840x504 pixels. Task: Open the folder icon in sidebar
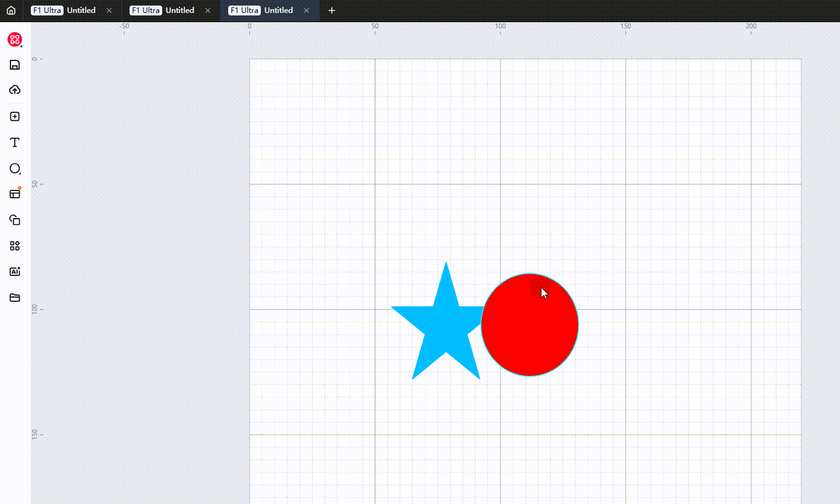click(15, 298)
